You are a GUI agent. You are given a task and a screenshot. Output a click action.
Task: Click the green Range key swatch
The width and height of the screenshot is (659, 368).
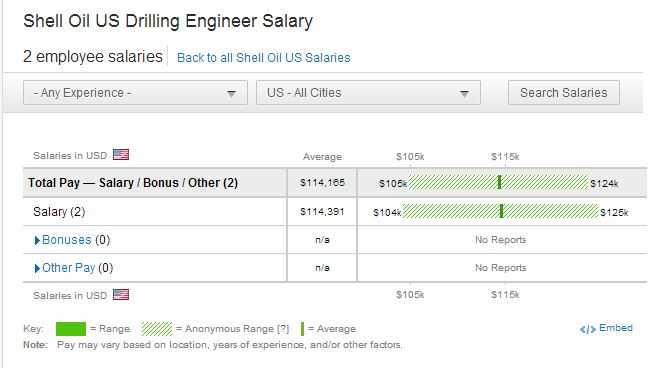click(x=71, y=329)
